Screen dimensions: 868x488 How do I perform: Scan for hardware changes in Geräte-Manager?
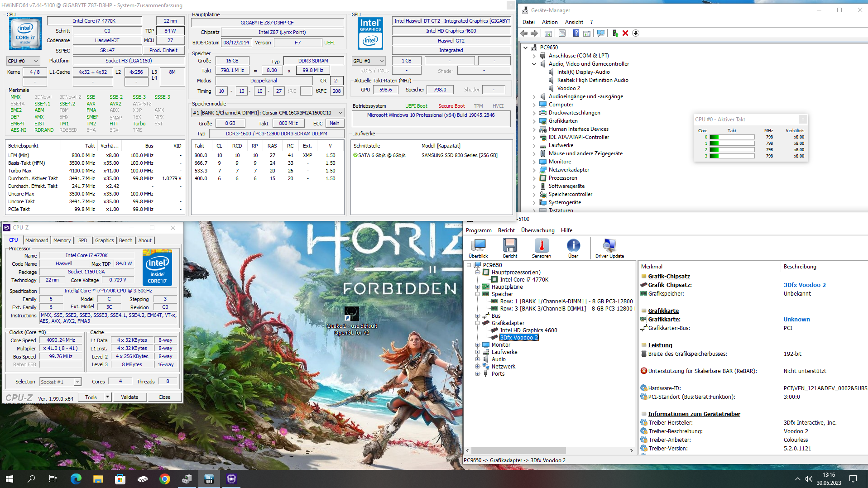pyautogui.click(x=601, y=33)
